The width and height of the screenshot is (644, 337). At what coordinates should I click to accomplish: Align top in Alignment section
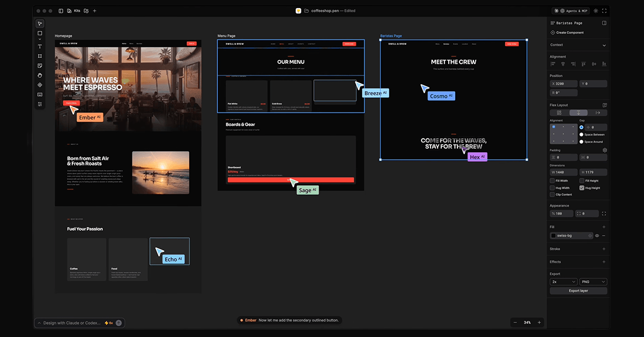(583, 64)
